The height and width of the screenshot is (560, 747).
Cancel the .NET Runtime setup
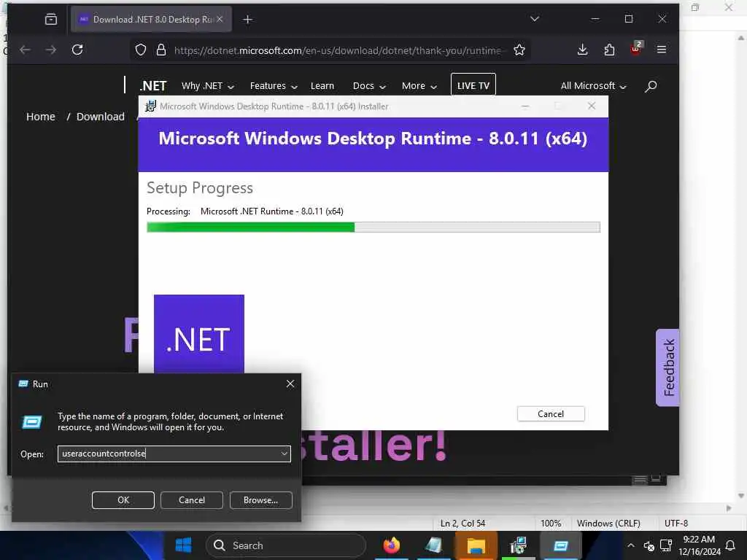pyautogui.click(x=551, y=414)
